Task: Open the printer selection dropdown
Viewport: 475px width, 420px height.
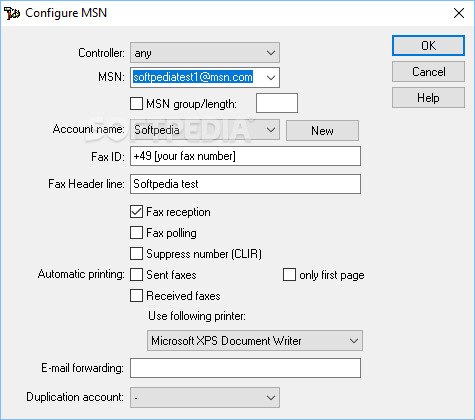Action: (255, 340)
